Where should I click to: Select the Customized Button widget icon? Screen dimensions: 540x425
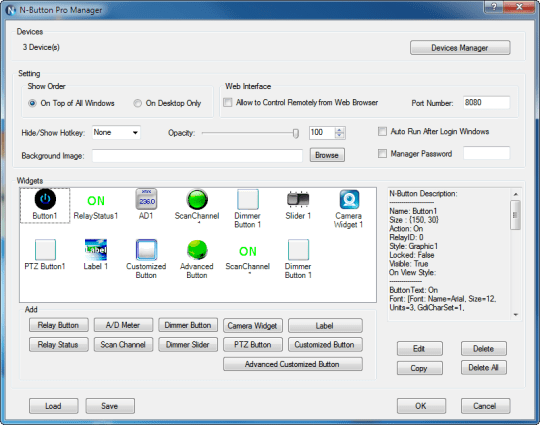146,250
